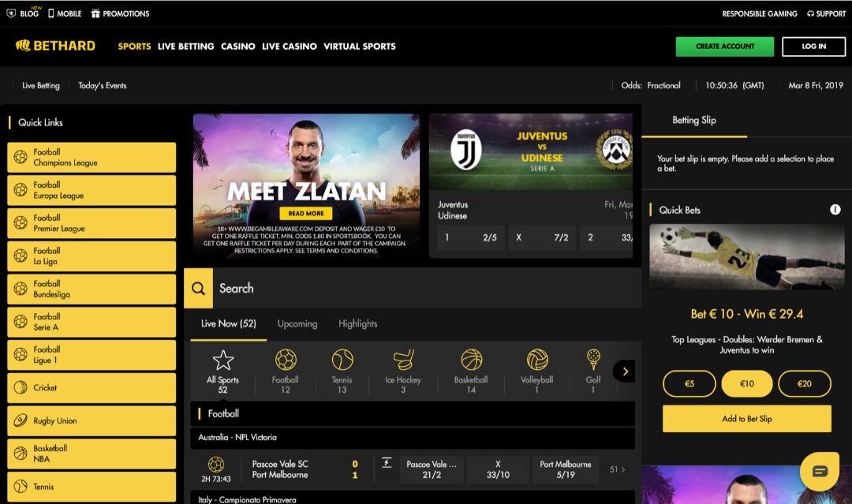
Task: Click football icon next to 2H 73:43
Action: click(215, 465)
